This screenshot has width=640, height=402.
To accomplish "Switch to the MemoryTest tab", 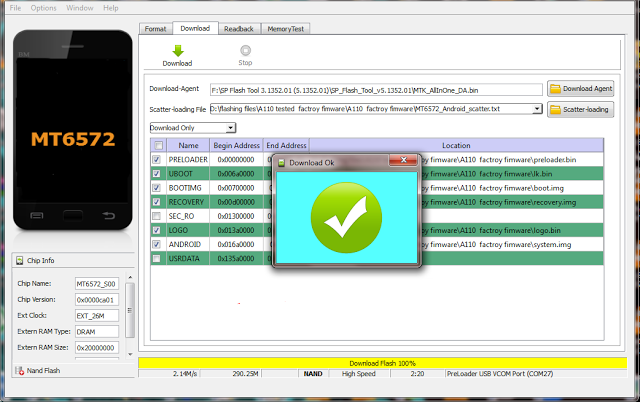I will (x=285, y=29).
